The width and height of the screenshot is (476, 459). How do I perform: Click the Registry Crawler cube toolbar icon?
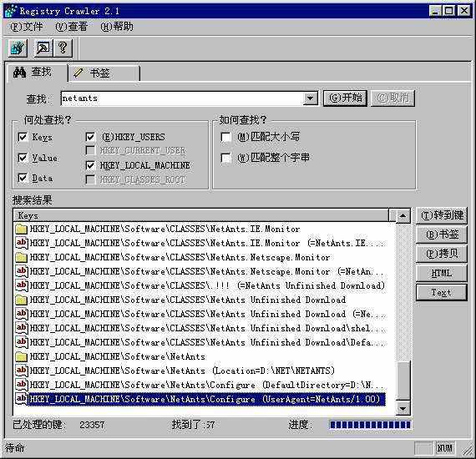tap(18, 48)
